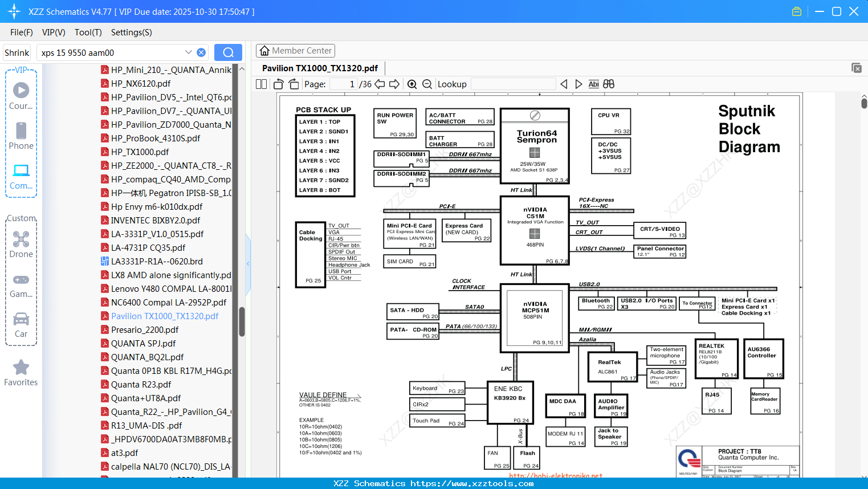The width and height of the screenshot is (868, 489).
Task: Find next lookup result triangle
Action: 578,84
